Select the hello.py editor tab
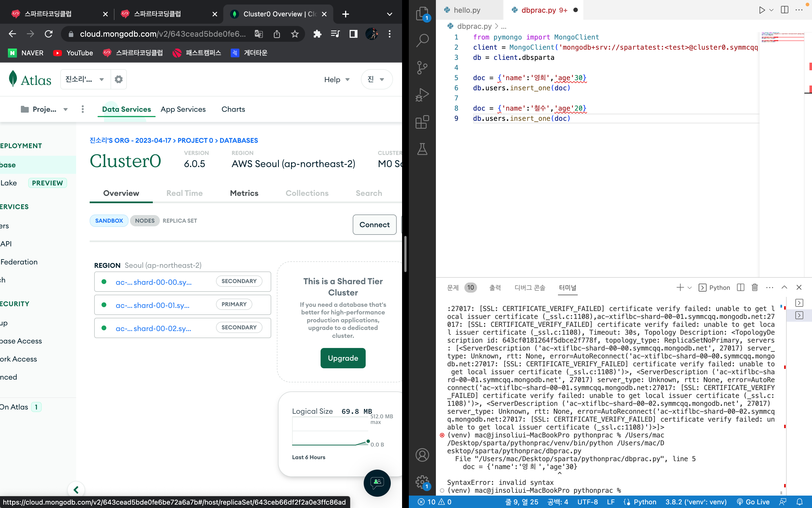 point(467,10)
